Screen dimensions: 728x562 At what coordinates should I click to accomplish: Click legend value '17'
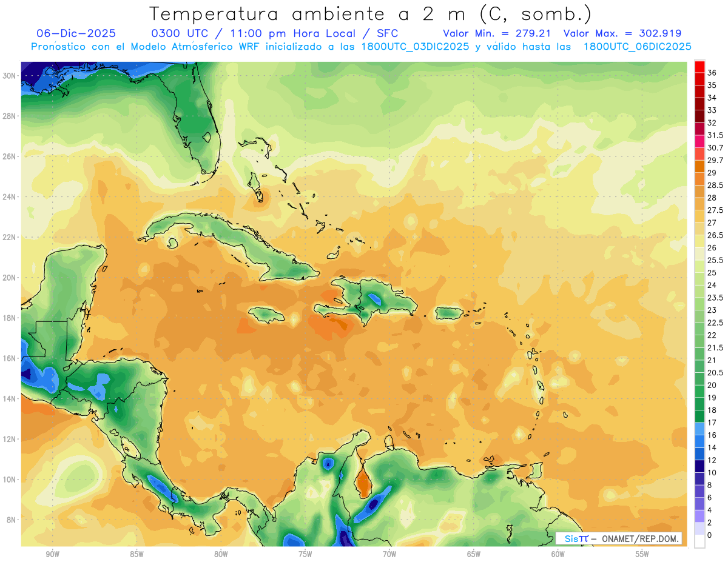pyautogui.click(x=712, y=423)
